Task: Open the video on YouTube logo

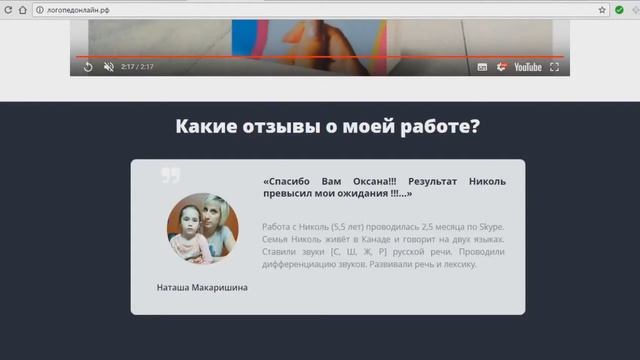Action: tap(528, 67)
